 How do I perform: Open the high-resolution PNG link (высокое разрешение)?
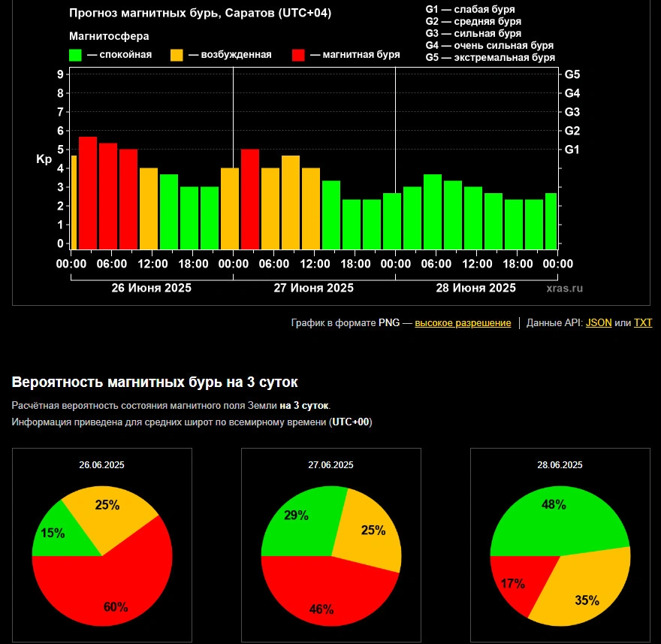(463, 323)
